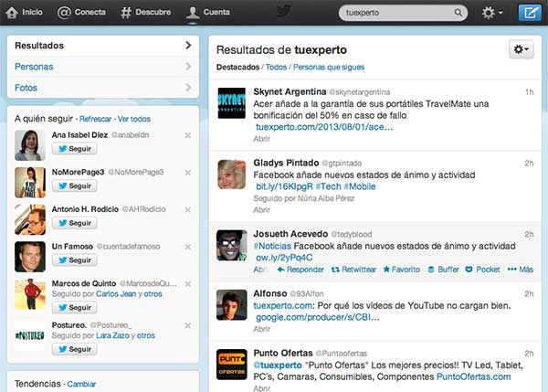Follow Un Famoso
The height and width of the screenshot is (392, 548).
click(75, 260)
